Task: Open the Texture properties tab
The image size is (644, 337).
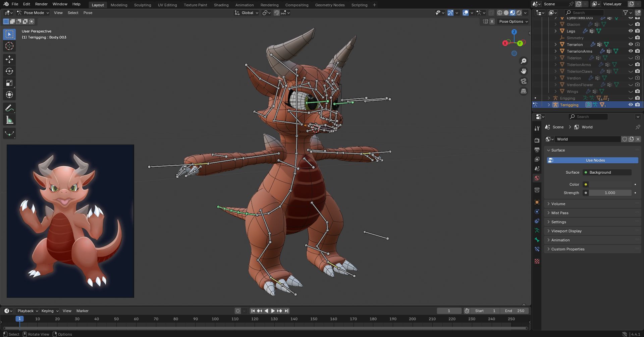Action: [x=537, y=261]
